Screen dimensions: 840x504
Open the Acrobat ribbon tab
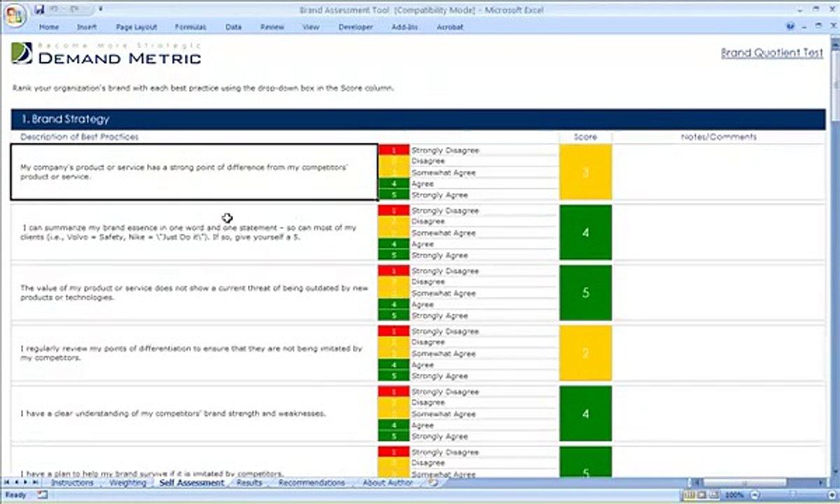[450, 27]
